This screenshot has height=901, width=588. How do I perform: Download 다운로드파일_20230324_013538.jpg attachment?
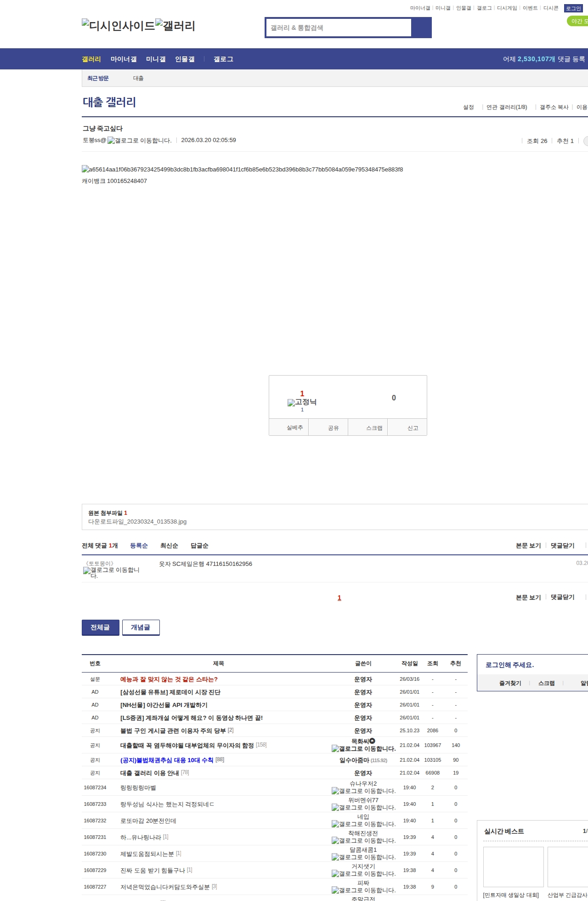coord(137,522)
